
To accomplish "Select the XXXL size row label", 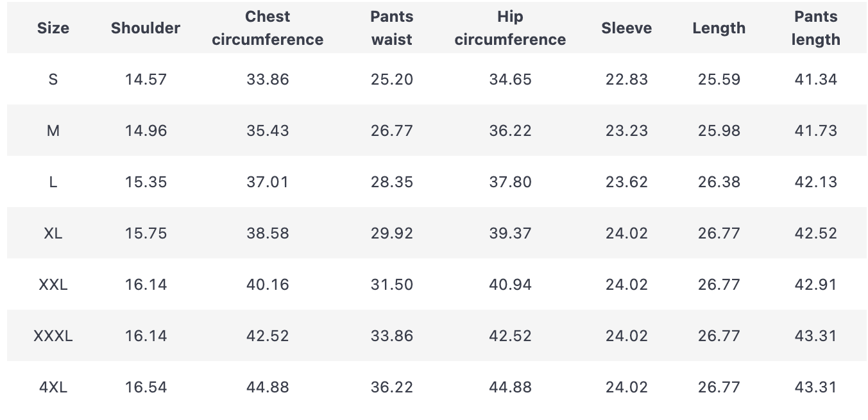I will 53,336.
